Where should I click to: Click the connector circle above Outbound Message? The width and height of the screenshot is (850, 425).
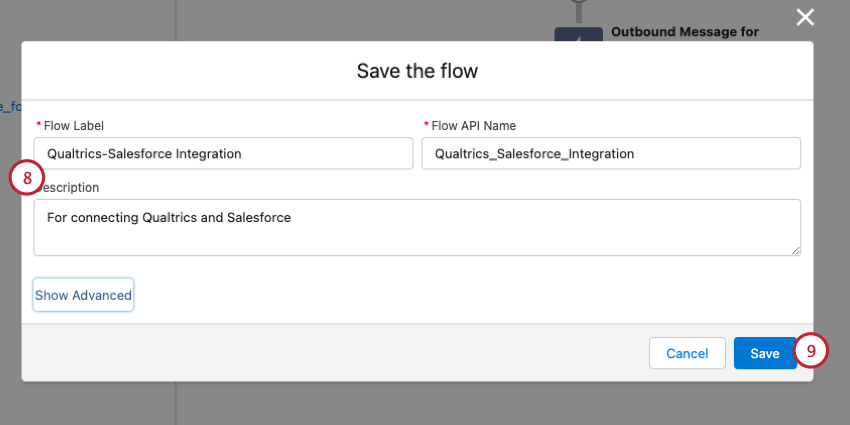(576, 4)
